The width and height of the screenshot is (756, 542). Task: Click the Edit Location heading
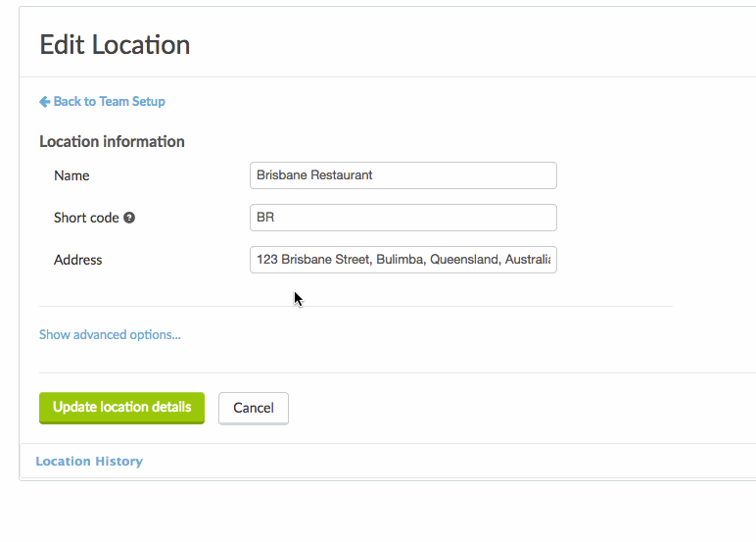coord(115,45)
